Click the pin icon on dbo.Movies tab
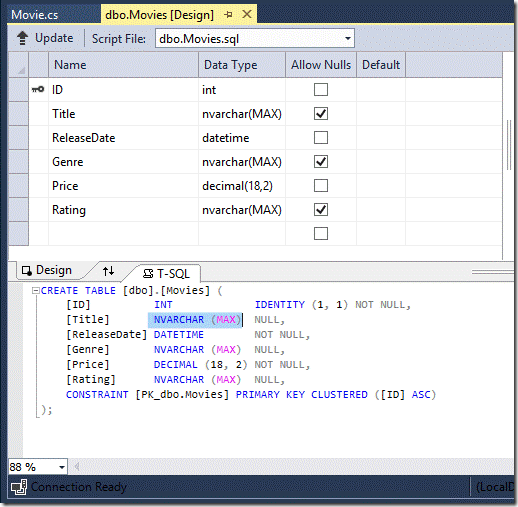 [228, 15]
